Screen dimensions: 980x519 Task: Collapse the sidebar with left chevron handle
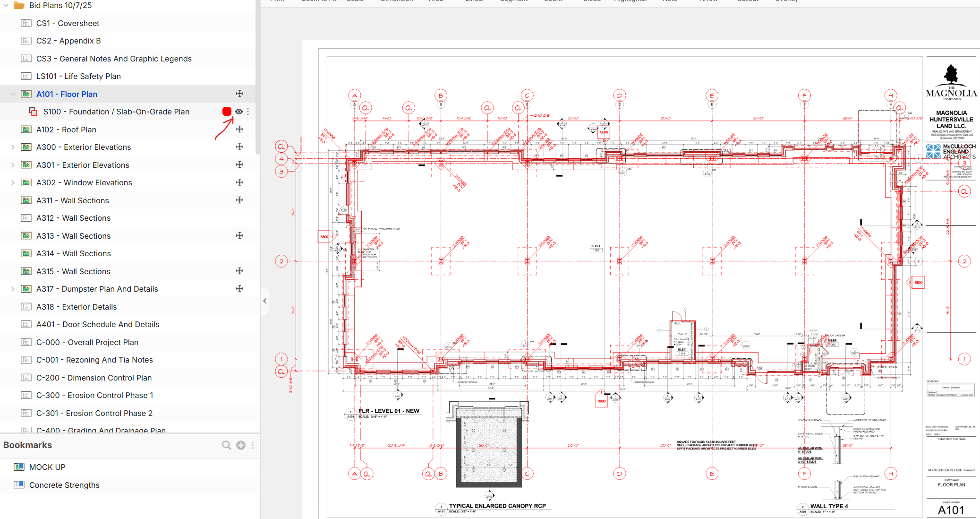265,301
